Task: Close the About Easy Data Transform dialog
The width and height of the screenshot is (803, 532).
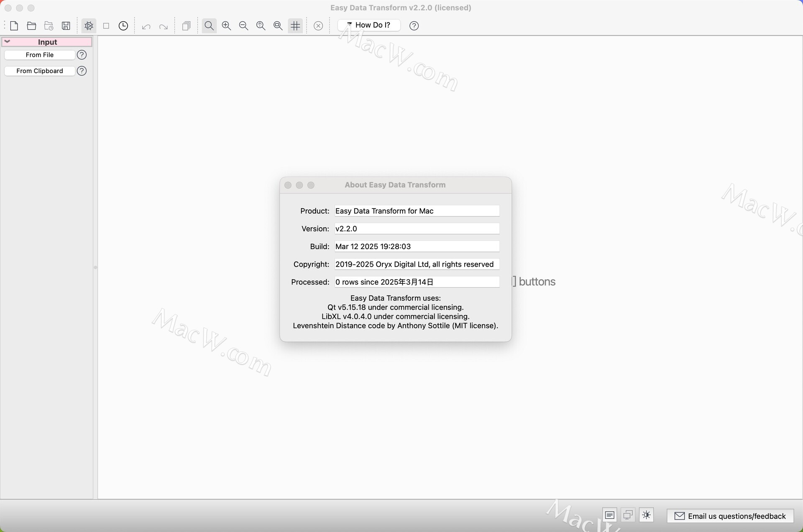Action: tap(288, 185)
